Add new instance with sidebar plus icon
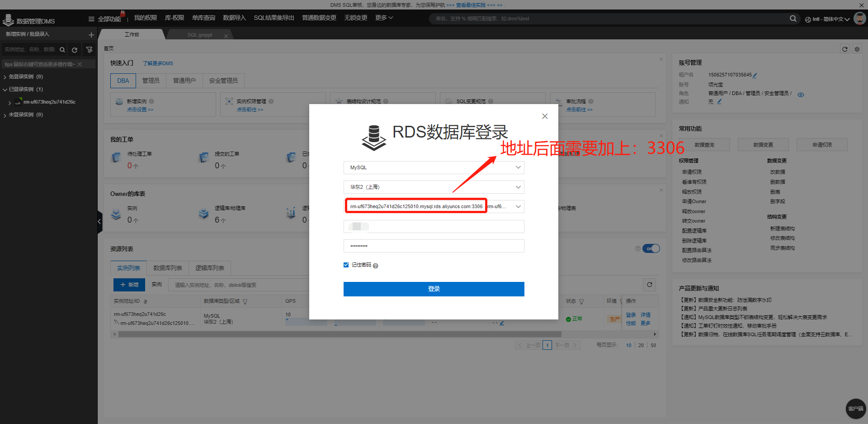868x424 pixels. 91,34
